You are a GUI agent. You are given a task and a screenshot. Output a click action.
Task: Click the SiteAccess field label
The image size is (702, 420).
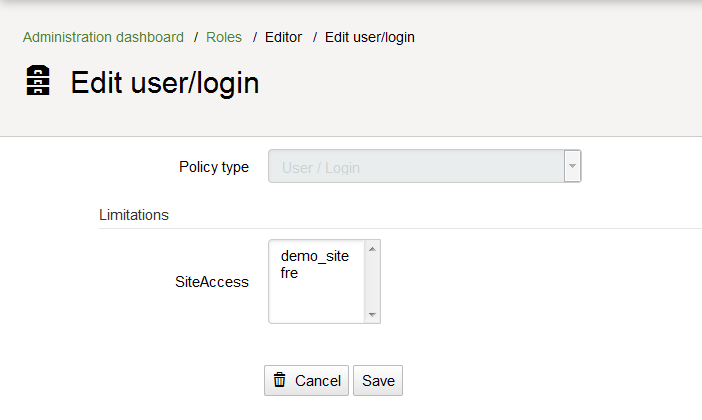pyautogui.click(x=212, y=282)
